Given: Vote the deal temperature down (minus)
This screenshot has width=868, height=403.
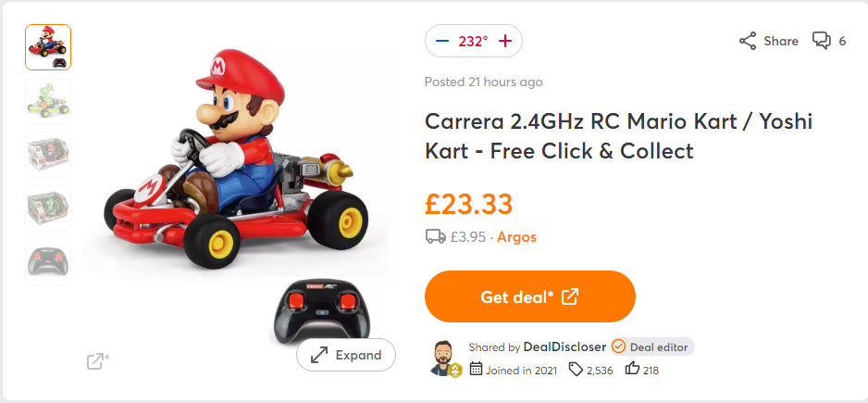Looking at the screenshot, I should point(441,41).
